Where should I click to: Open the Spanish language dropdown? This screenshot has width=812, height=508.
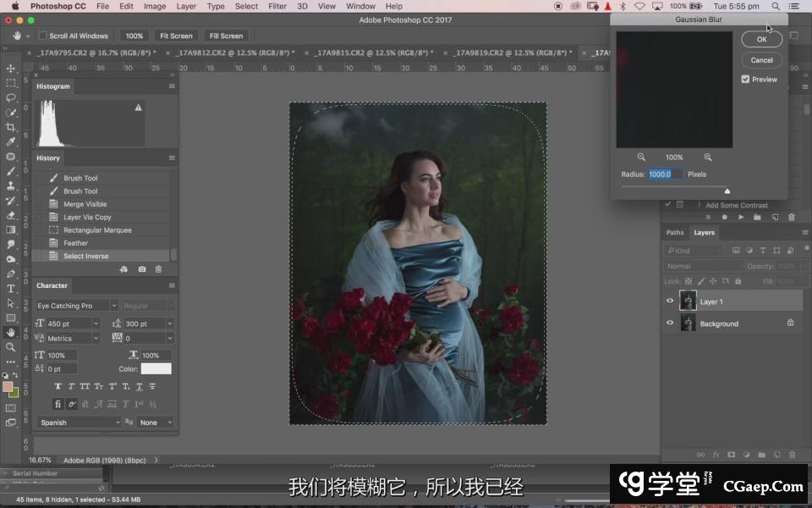[117, 422]
